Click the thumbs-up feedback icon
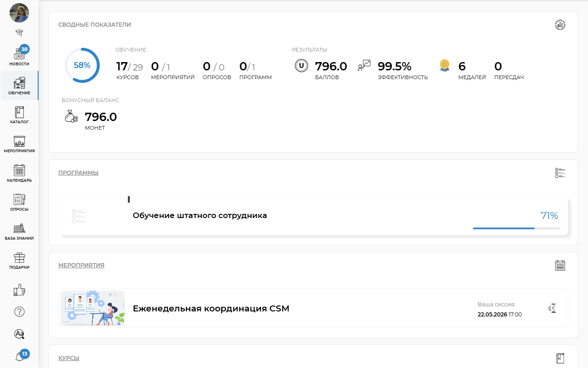 click(x=19, y=289)
